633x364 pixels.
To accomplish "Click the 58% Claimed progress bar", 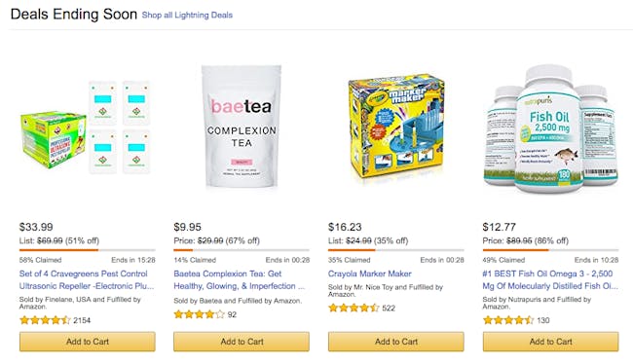I will pos(88,250).
